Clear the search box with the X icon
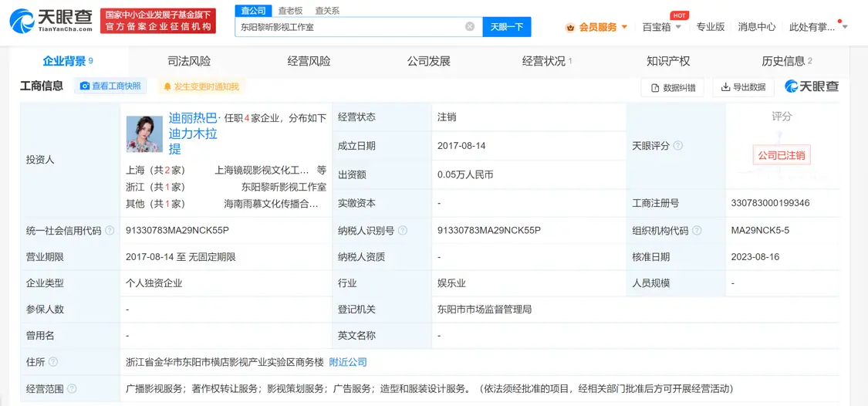 tap(469, 26)
